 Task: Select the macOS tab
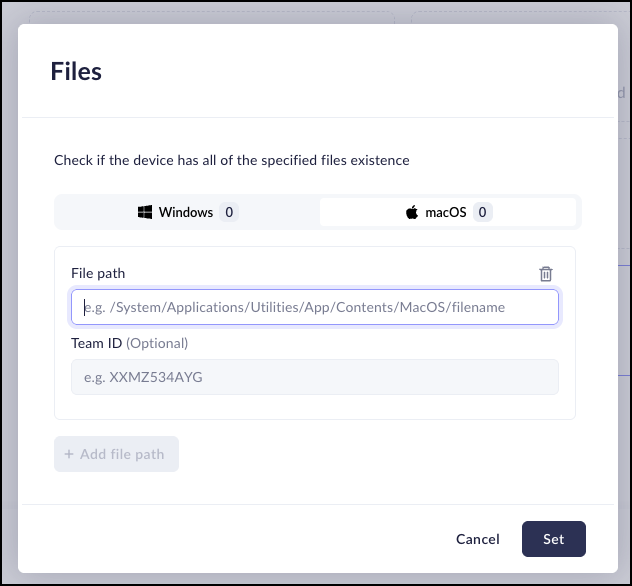(447, 212)
